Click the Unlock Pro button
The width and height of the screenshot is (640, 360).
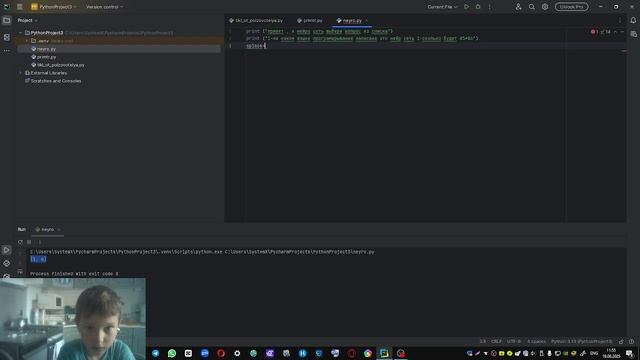coord(571,7)
